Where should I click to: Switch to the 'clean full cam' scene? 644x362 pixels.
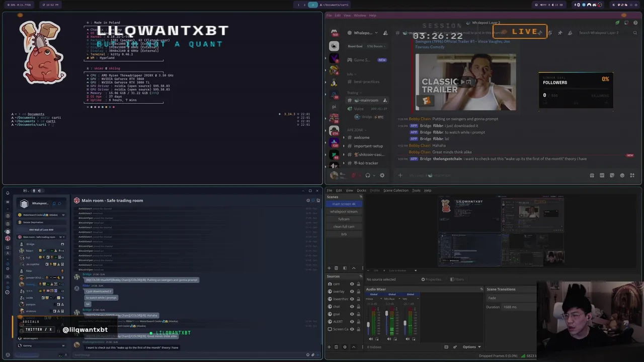tap(344, 227)
